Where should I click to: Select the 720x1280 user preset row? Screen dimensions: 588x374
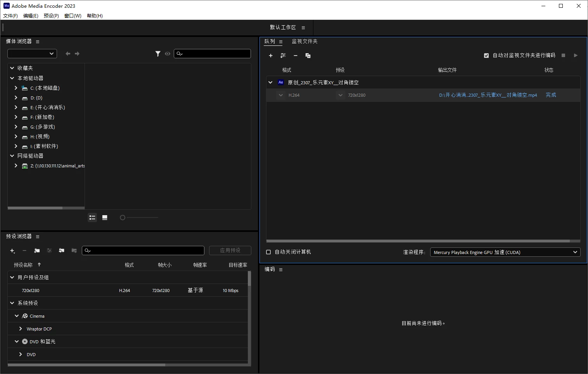128,291
